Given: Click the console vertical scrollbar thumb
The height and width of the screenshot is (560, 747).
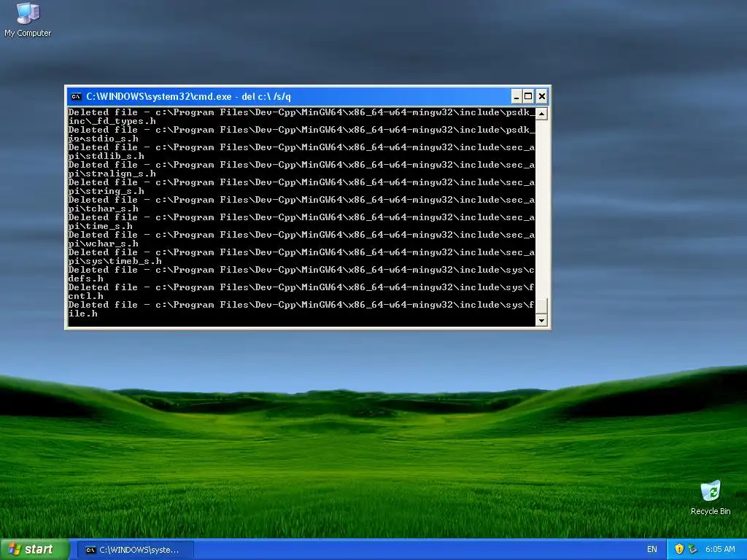Looking at the screenshot, I should click(541, 306).
